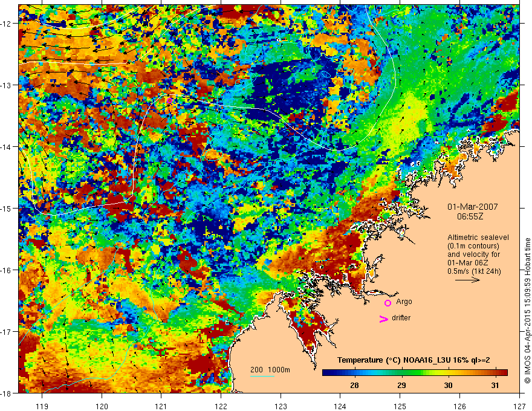Click the 29 tick on the temperature scale
This screenshot has width=532, height=411.
coord(401,385)
